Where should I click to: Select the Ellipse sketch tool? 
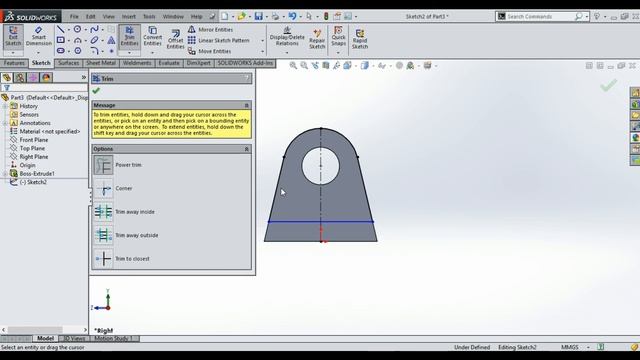pos(94,40)
